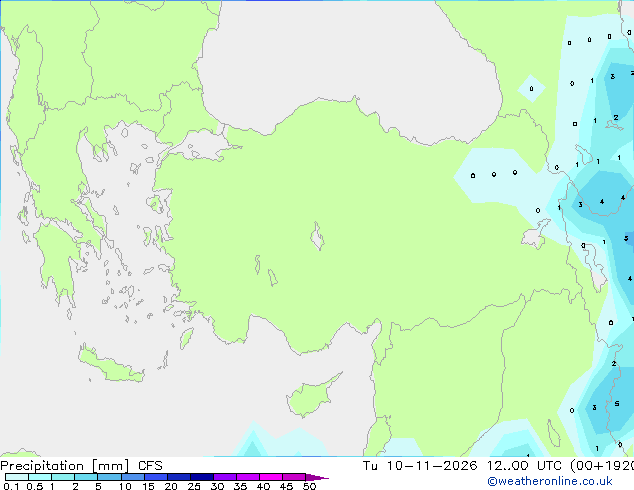Click the '12..00 UTC' time text
The image size is (634, 490).
click(x=524, y=466)
